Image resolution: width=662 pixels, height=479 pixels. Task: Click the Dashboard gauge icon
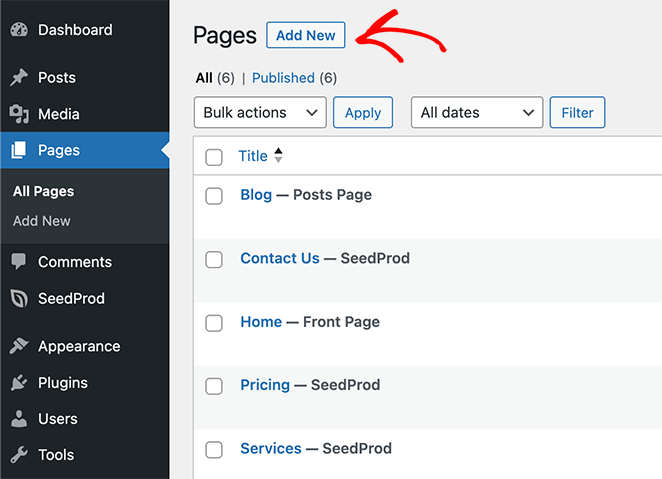click(x=18, y=30)
